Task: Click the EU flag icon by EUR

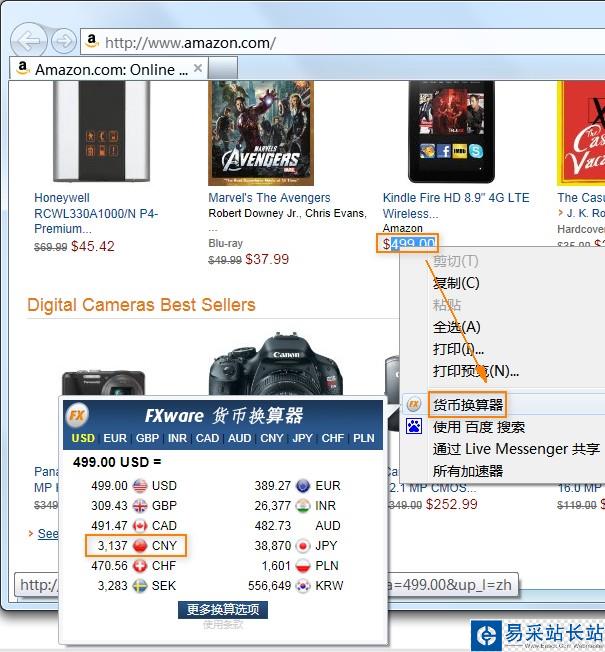Action: pyautogui.click(x=303, y=486)
